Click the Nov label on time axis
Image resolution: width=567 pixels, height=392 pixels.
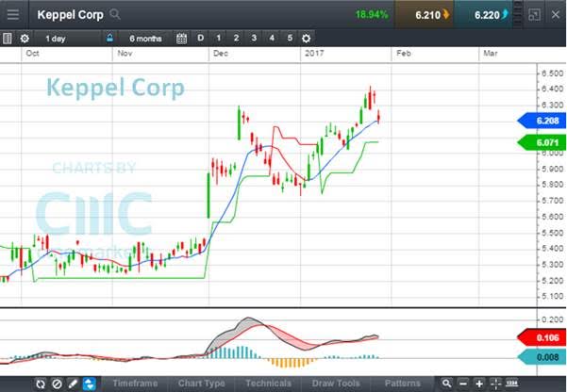click(x=125, y=54)
